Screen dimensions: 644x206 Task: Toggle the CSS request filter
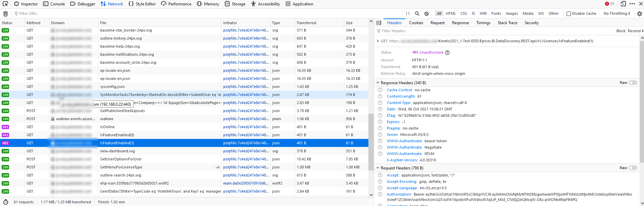(x=464, y=14)
